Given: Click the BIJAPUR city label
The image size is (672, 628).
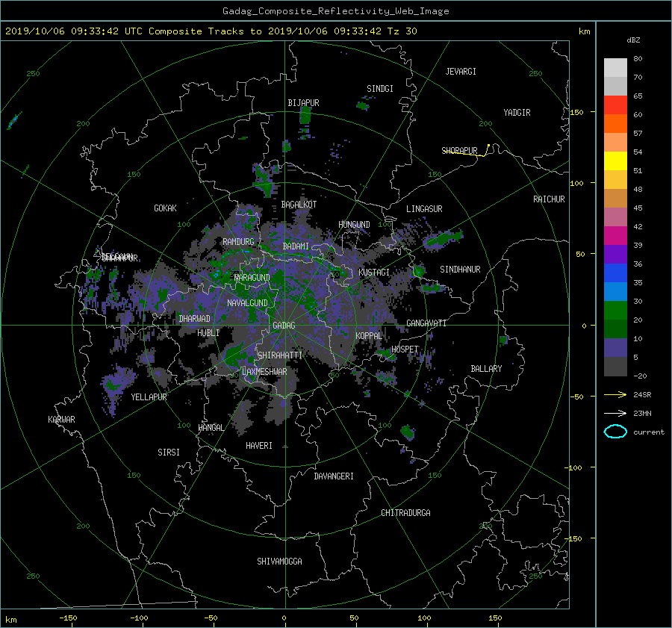Looking at the screenshot, I should tap(303, 103).
